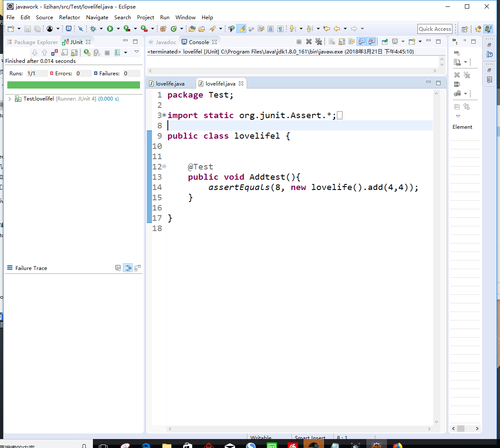Open the Refactor menu
This screenshot has height=448, width=500.
(x=69, y=17)
